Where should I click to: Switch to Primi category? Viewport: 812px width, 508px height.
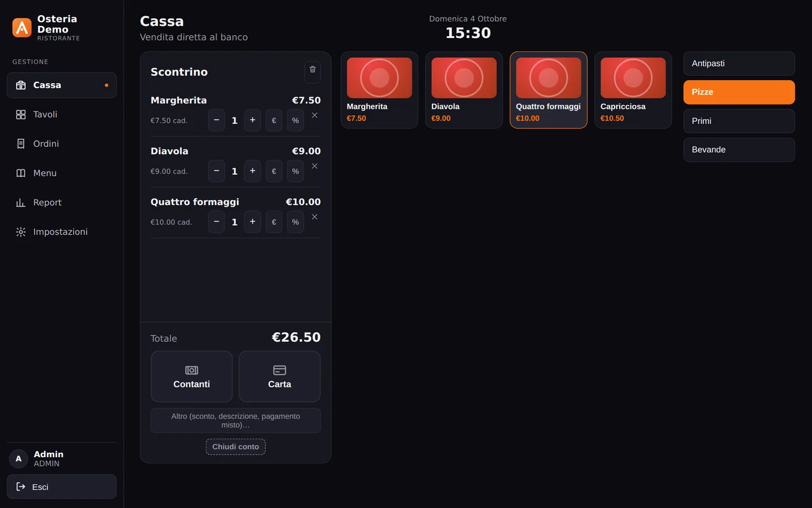(739, 121)
